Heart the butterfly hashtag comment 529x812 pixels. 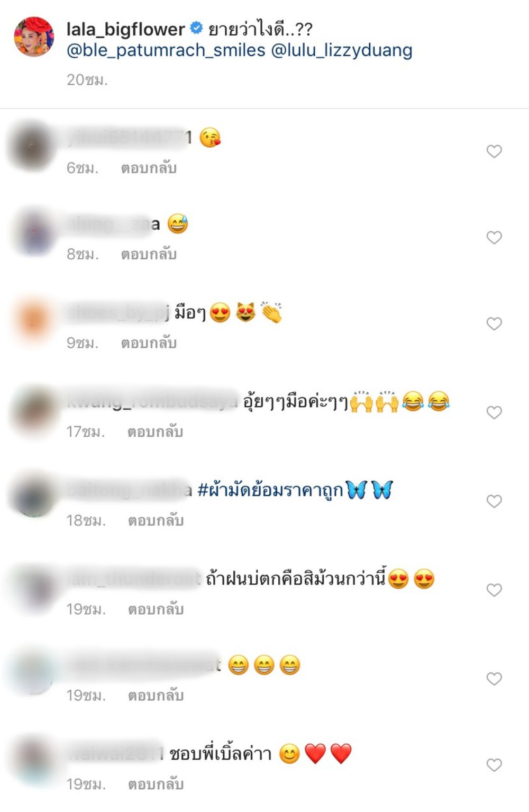(x=494, y=501)
